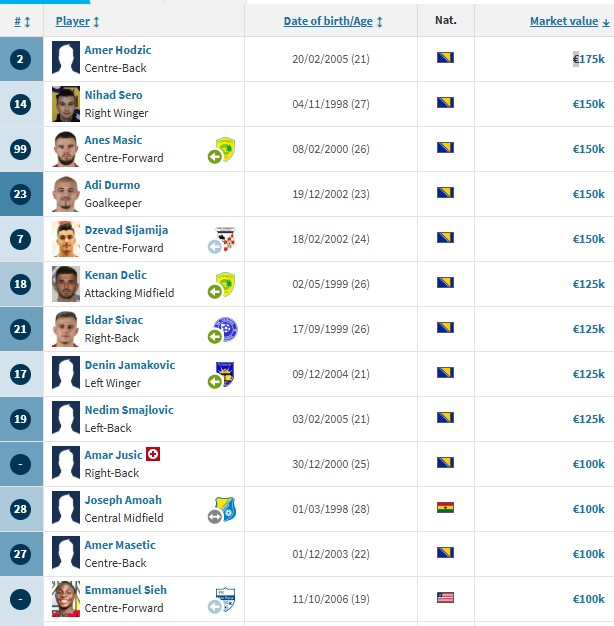This screenshot has height=626, width=614.
Task: Click the club crest next to Joseph Amoah
Action: pyautogui.click(x=227, y=507)
